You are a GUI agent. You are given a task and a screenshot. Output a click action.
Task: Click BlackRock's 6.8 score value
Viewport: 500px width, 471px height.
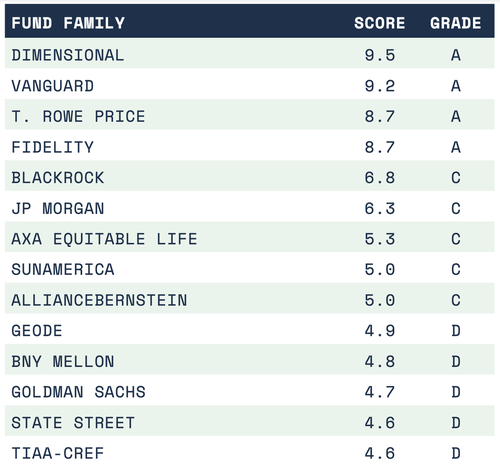tap(380, 178)
